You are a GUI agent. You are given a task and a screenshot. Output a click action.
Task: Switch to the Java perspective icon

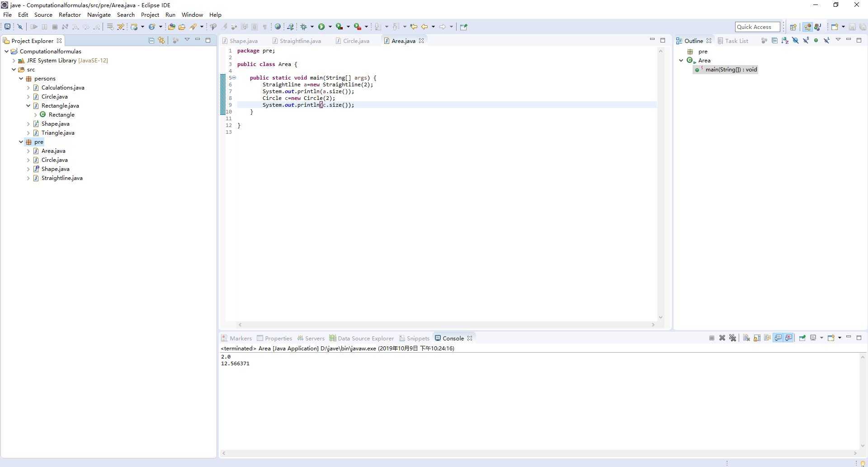817,27
